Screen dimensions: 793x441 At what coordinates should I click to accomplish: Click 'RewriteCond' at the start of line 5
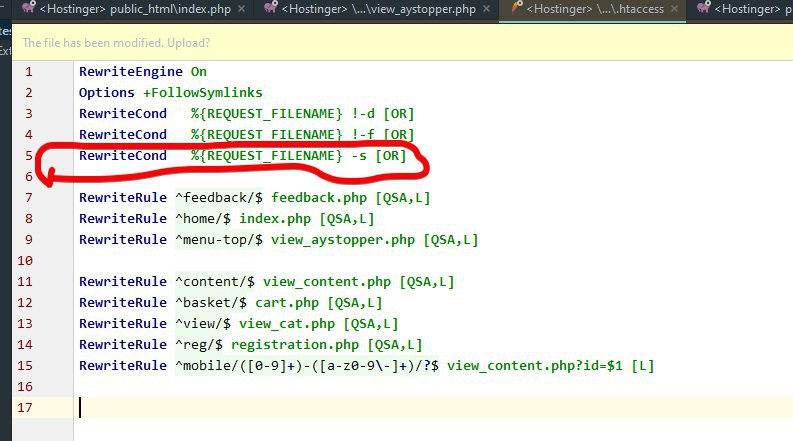122,156
